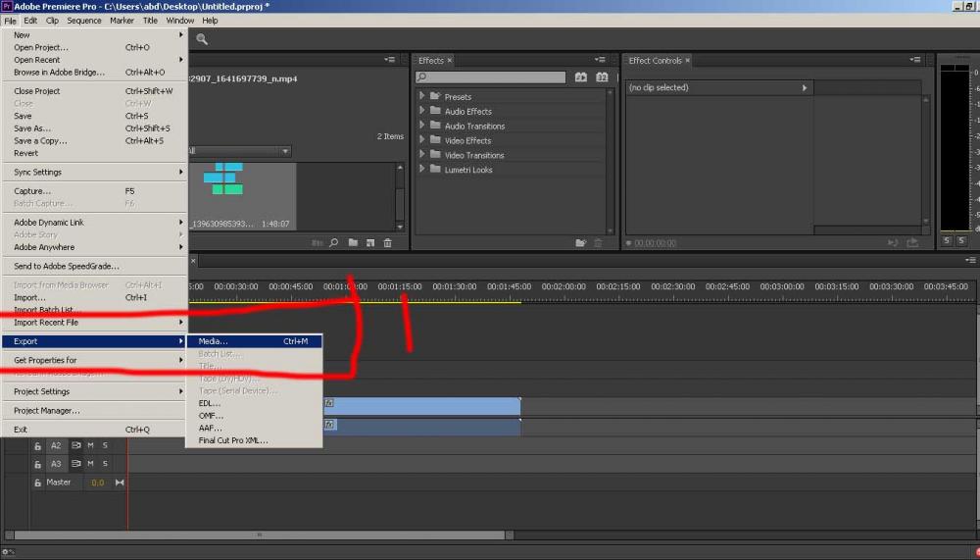
Task: Click the Effects panel search field
Action: tap(491, 76)
